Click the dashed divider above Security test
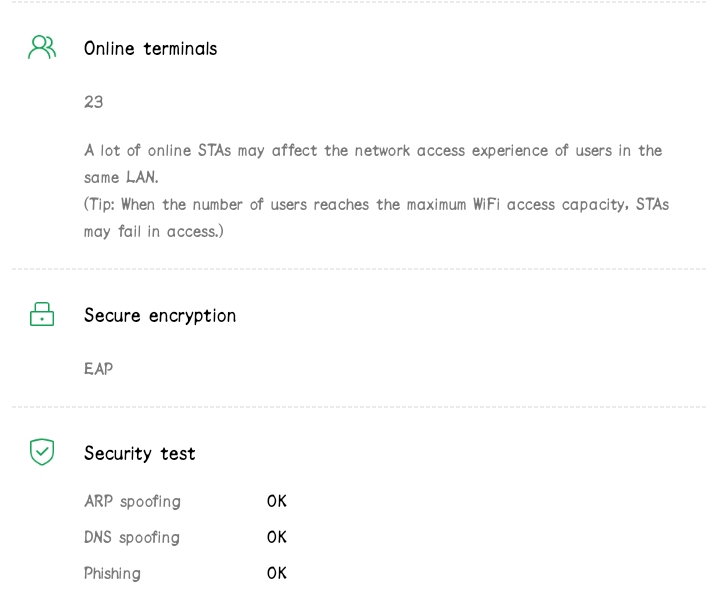The width and height of the screenshot is (720, 605). click(360, 407)
